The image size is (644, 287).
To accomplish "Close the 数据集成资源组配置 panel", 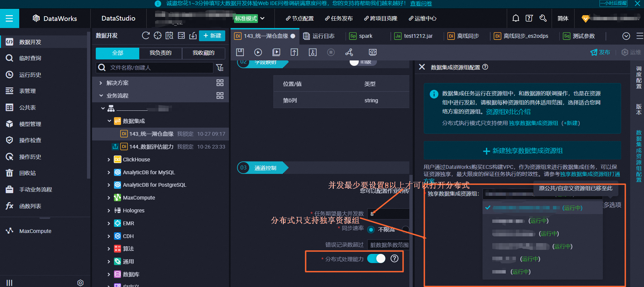I will click(x=422, y=67).
